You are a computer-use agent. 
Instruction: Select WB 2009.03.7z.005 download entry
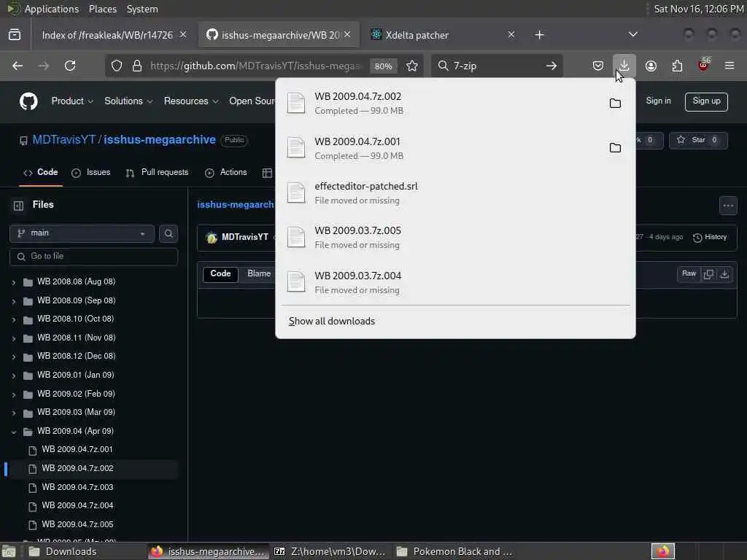[455, 238]
